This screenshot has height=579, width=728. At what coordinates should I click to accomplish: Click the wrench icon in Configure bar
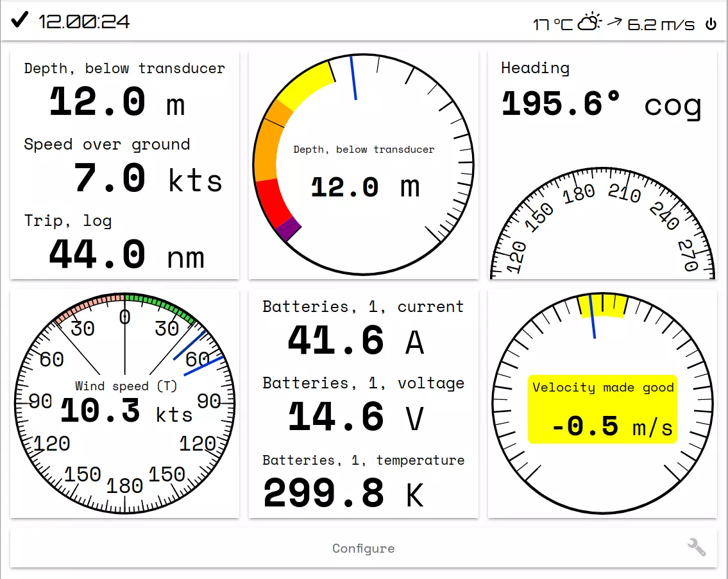click(696, 548)
